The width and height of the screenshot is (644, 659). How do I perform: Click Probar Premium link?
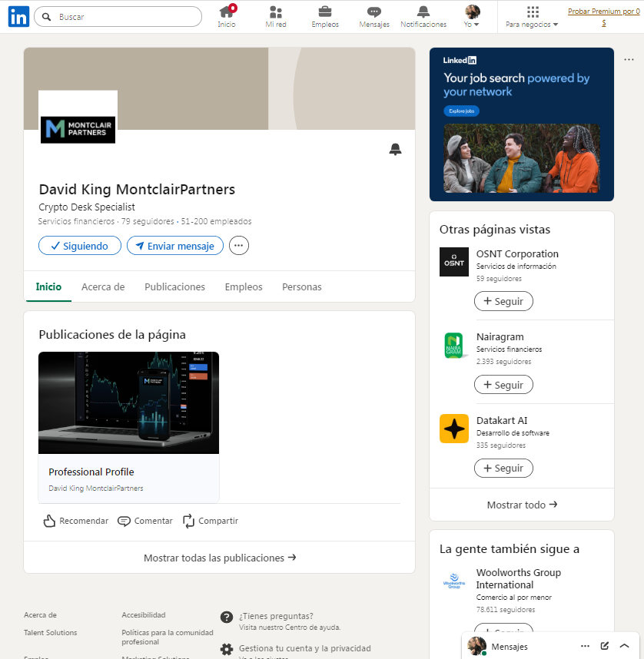click(603, 17)
